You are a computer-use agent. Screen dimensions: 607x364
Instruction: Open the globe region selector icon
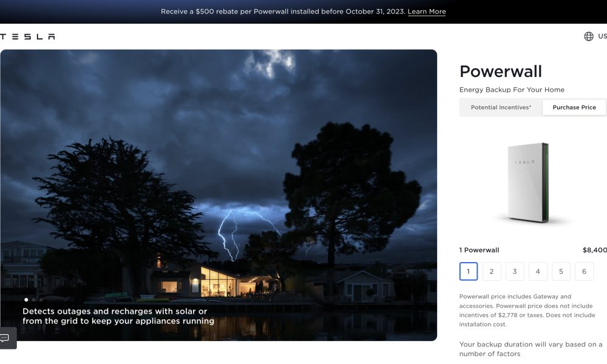588,36
